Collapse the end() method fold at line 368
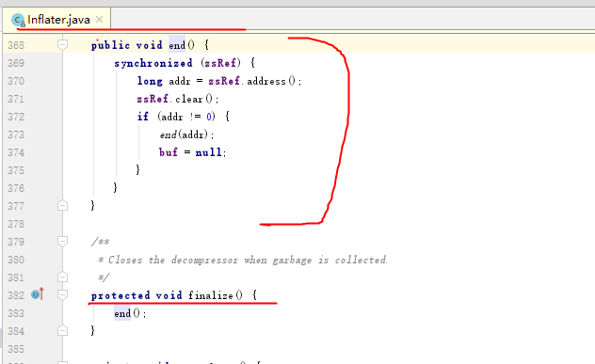This screenshot has height=364, width=595. 63,45
